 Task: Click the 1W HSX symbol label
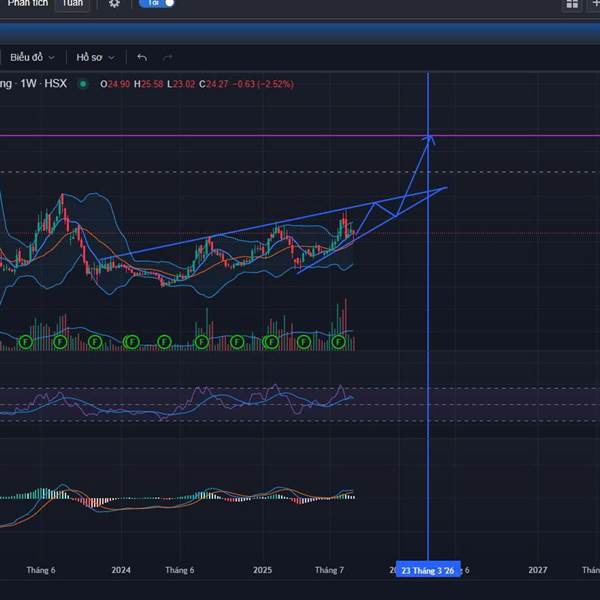[x=45, y=84]
